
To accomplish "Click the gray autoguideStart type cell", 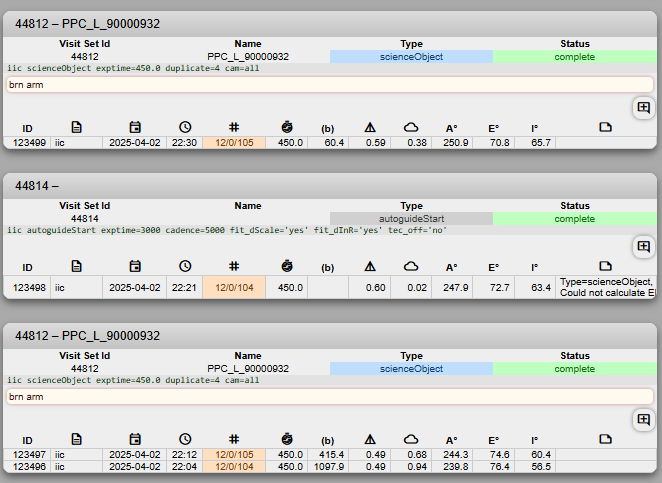I will click(411, 218).
